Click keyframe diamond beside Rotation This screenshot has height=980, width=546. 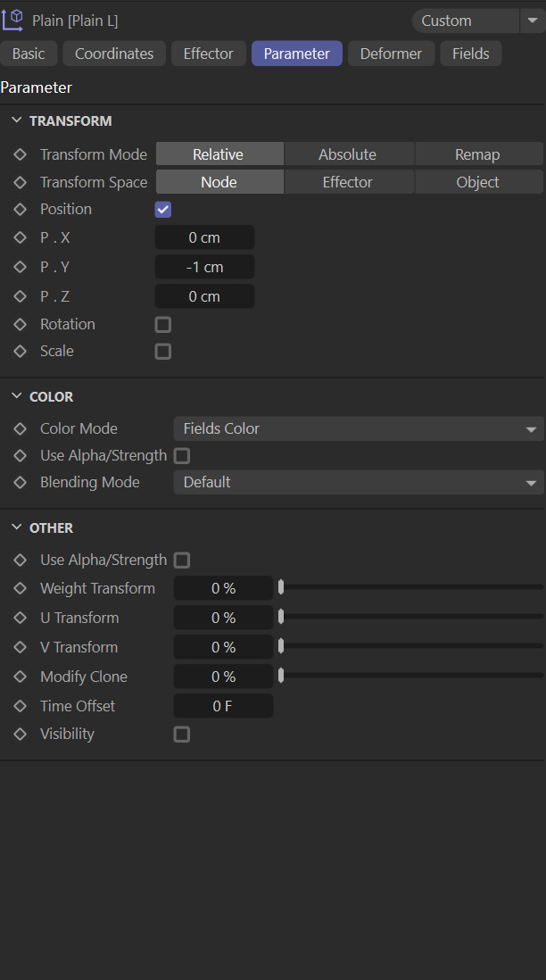(21, 324)
